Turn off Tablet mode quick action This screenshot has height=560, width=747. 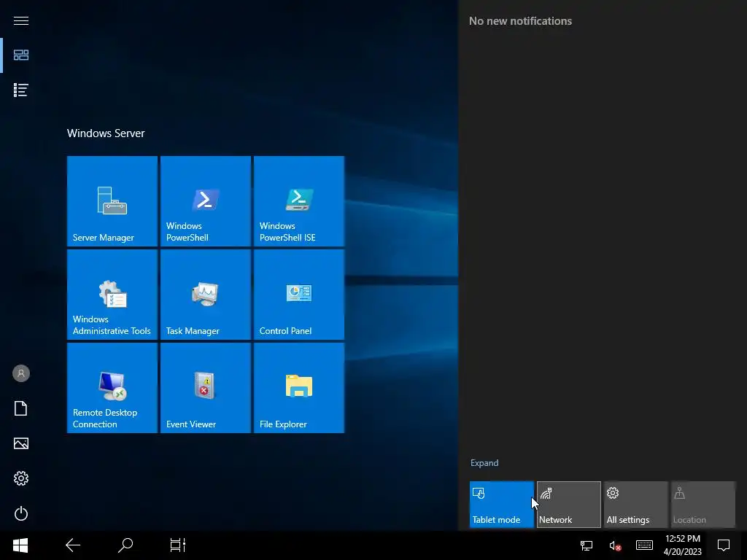tap(502, 505)
